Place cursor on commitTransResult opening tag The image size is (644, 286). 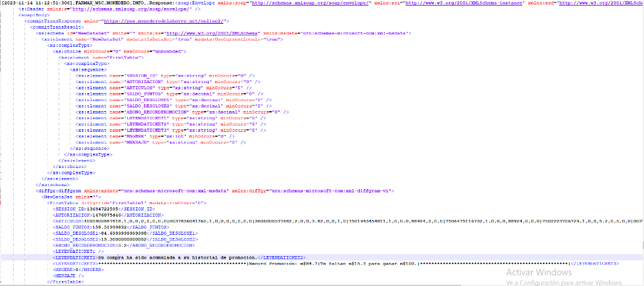[x=57, y=27]
